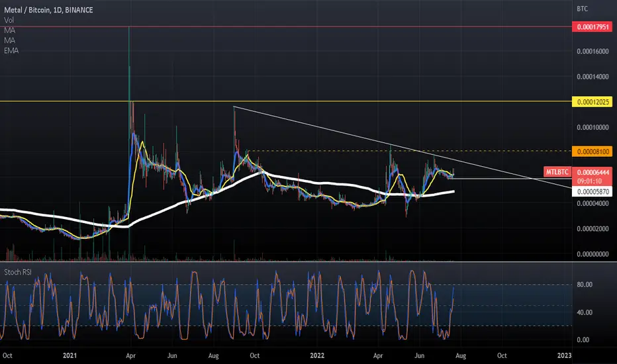Click the 0.00002000 price axis value
Image resolution: width=617 pixels, height=364 pixels.
coord(593,229)
